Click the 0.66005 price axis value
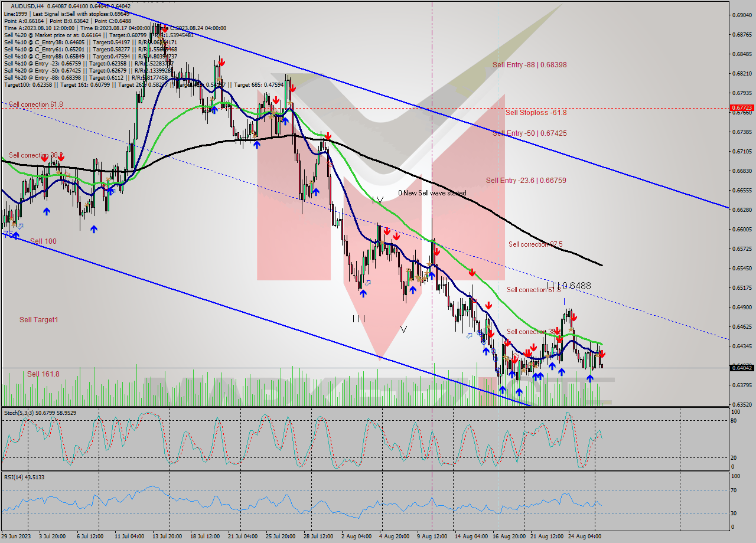756x543 pixels. click(x=742, y=230)
